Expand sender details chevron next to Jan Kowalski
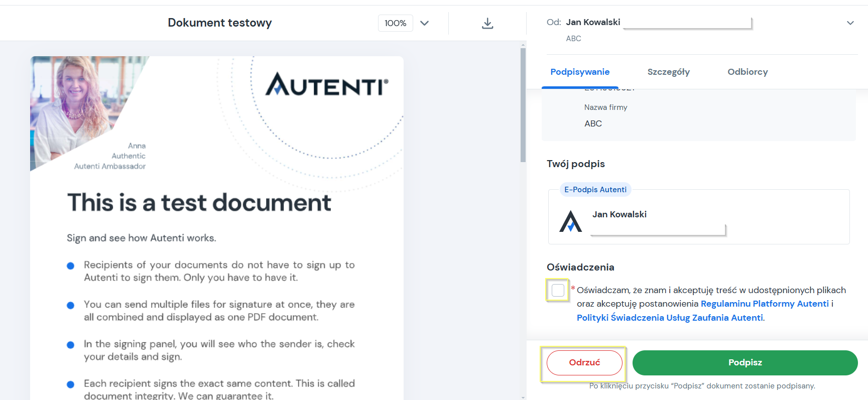 tap(850, 23)
